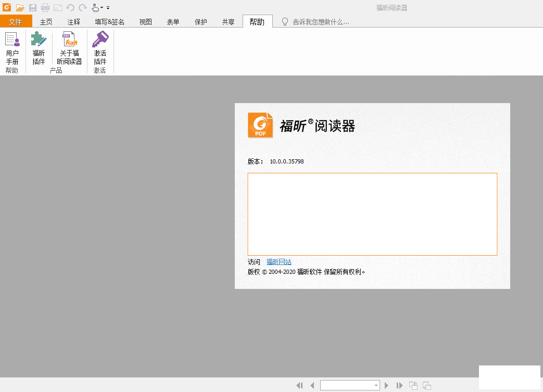The height and width of the screenshot is (392, 543).
Task: Click 福昕阅读器 title in about dialog
Action: point(318,125)
